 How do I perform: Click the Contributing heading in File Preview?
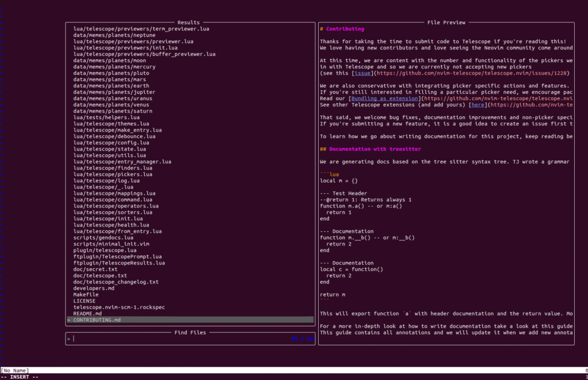click(345, 29)
